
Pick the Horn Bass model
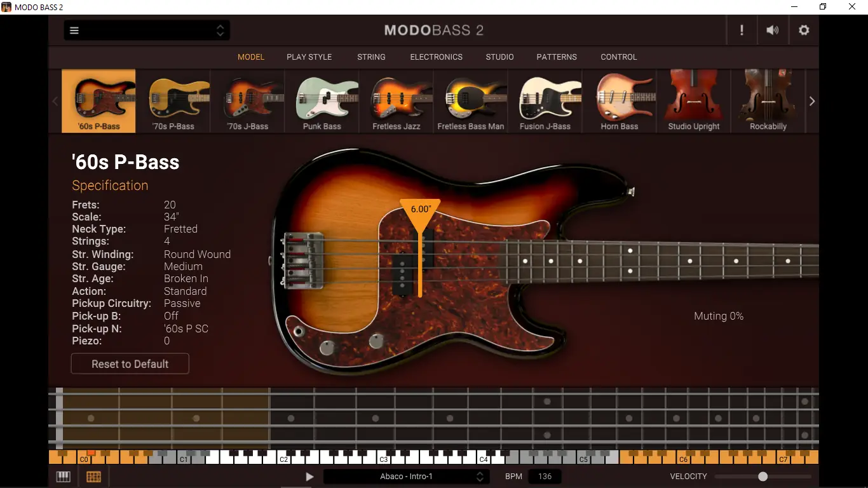click(620, 101)
